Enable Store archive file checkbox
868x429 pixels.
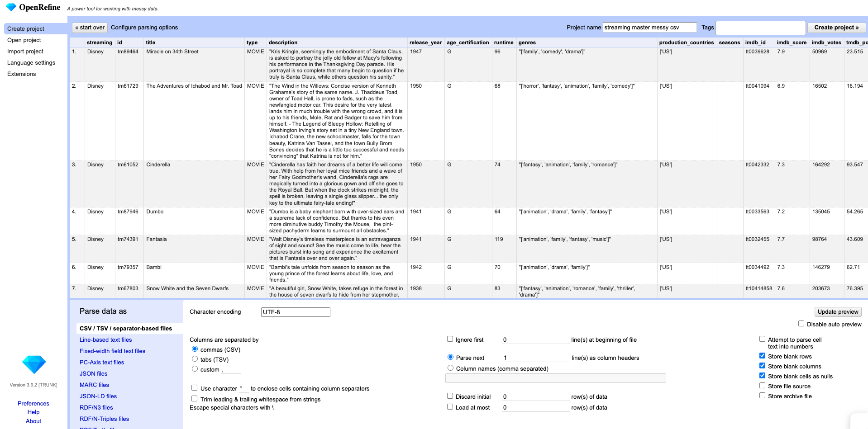click(x=762, y=396)
